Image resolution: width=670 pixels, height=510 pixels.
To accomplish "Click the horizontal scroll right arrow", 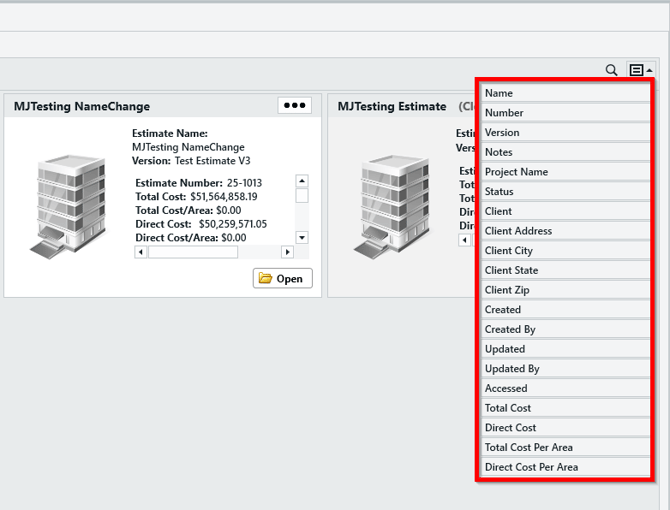I will tap(287, 252).
